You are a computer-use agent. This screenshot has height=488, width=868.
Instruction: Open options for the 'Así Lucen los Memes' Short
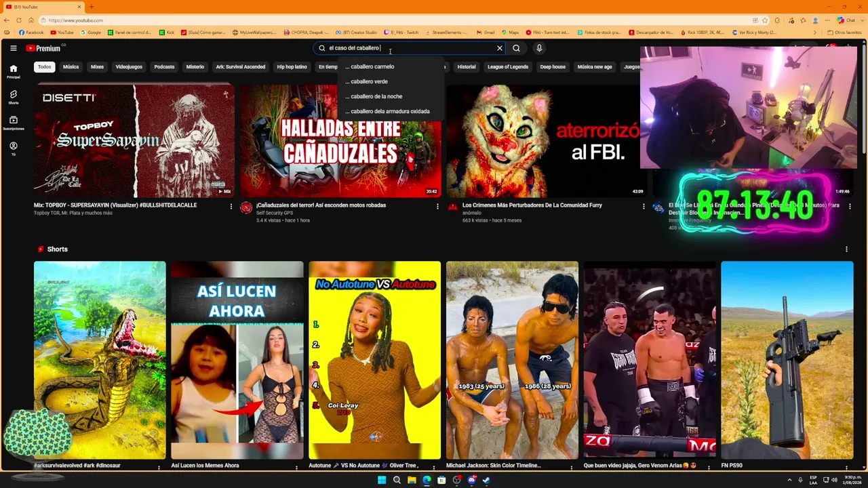click(x=296, y=467)
